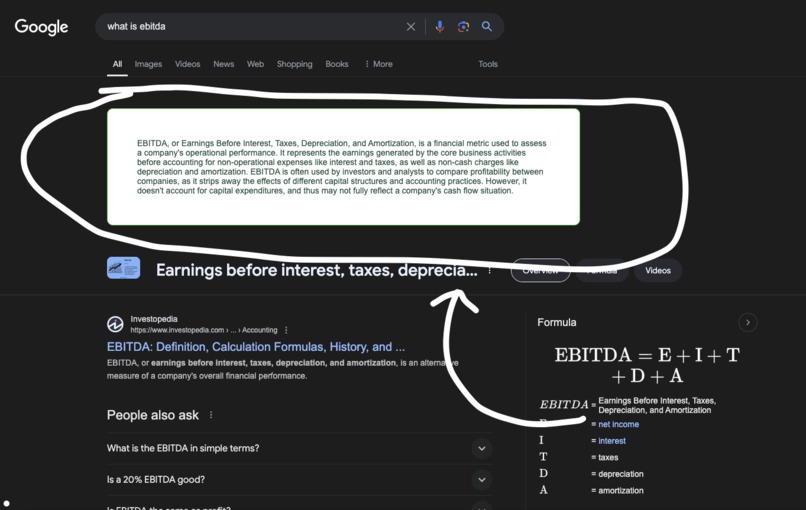The height and width of the screenshot is (510, 806).
Task: Open the three-dot menu beside People also ask
Action: point(211,415)
